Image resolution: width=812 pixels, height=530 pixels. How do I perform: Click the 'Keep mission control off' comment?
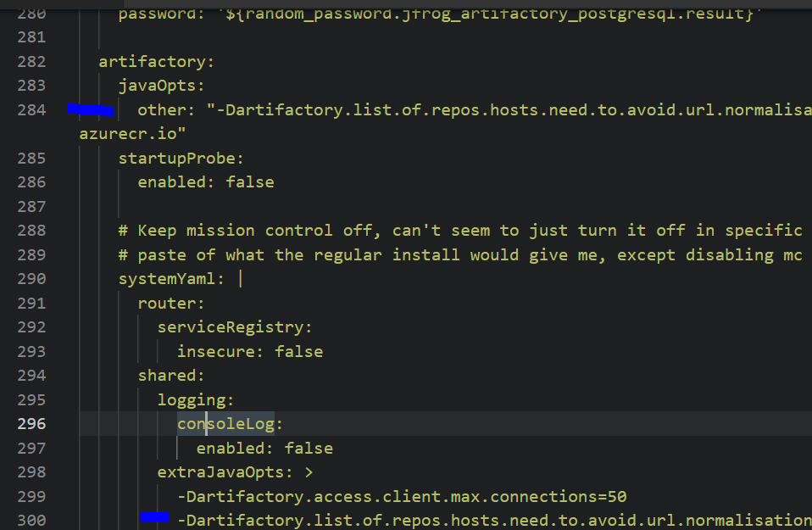coord(460,231)
